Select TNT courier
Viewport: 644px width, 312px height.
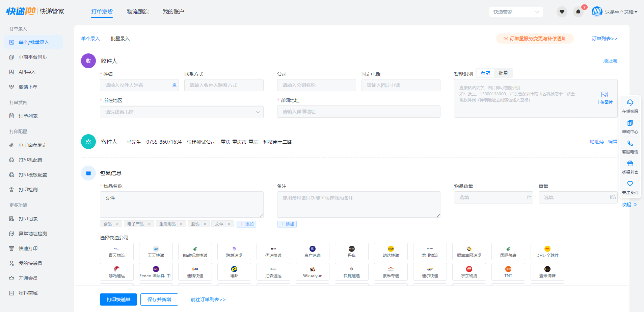pos(508,272)
